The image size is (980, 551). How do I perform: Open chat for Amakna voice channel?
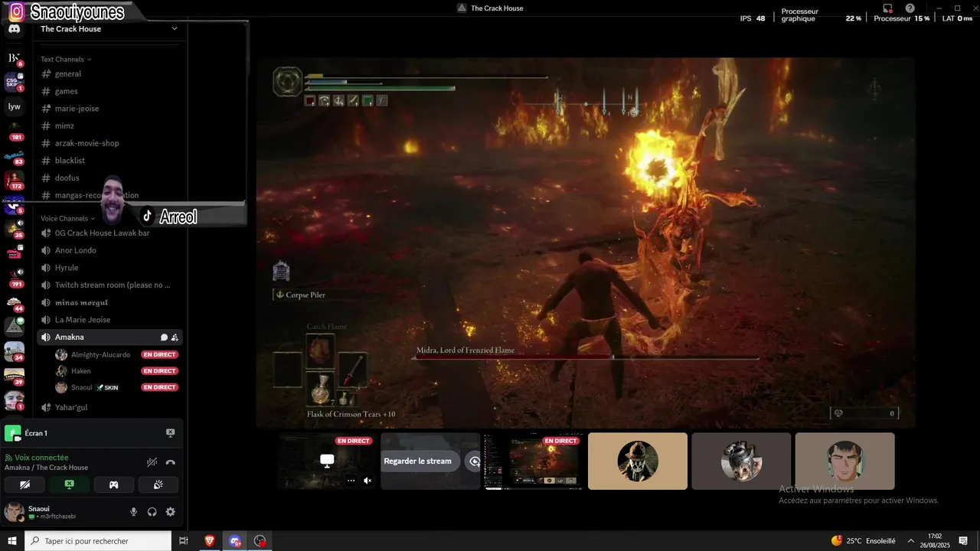pos(164,337)
